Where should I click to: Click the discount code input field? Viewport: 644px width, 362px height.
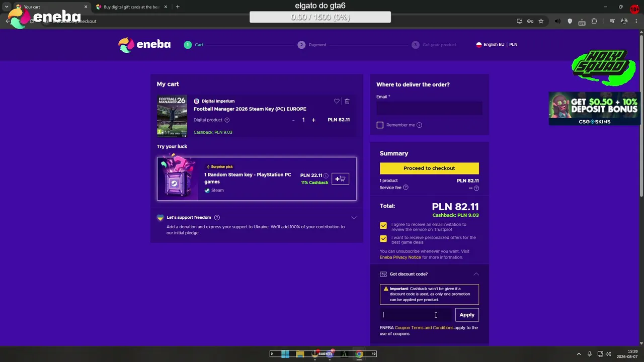(x=417, y=315)
